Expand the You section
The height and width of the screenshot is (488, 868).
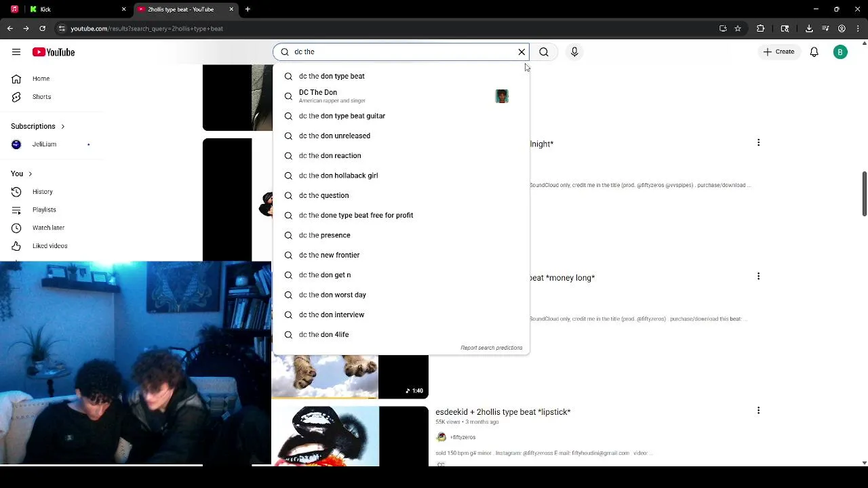[x=21, y=174]
